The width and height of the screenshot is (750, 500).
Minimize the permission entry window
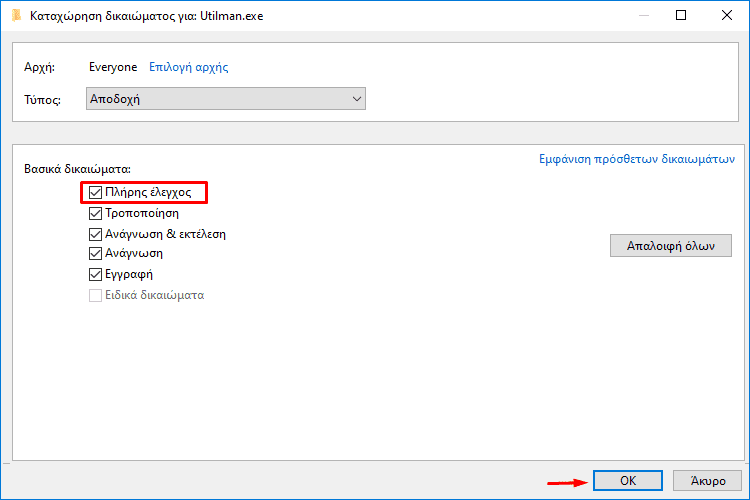click(x=644, y=15)
